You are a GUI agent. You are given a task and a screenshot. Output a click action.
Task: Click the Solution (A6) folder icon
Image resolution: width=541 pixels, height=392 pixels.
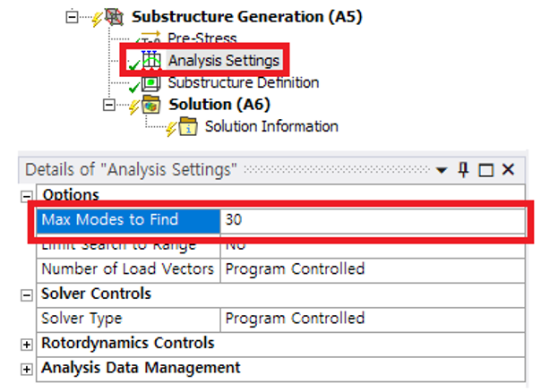pyautogui.click(x=151, y=105)
